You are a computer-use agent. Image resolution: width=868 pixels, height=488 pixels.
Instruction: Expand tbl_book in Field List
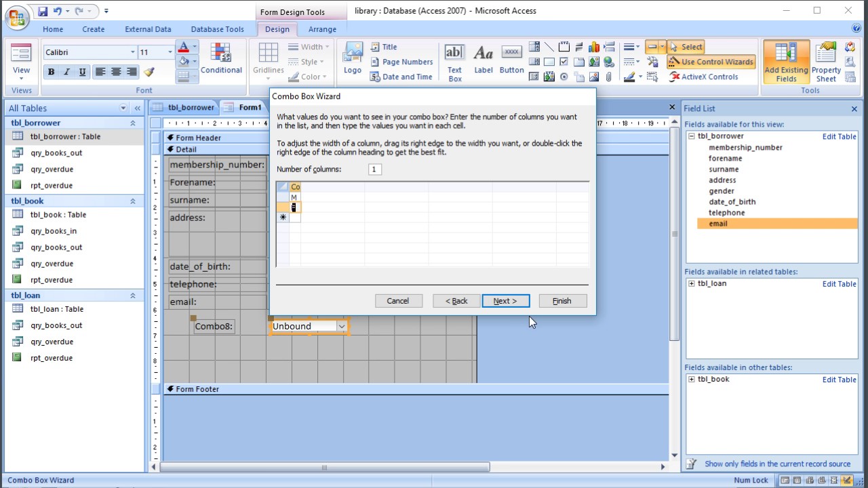coord(692,379)
